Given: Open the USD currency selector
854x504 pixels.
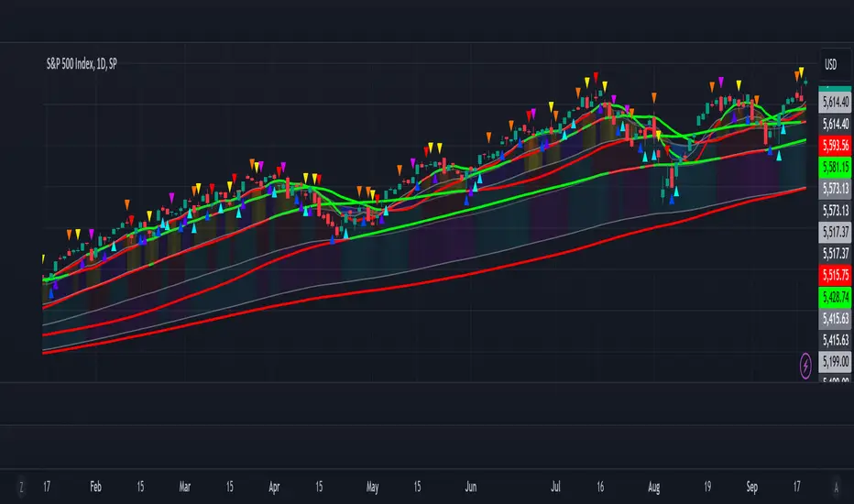Looking at the screenshot, I should 831,64.
